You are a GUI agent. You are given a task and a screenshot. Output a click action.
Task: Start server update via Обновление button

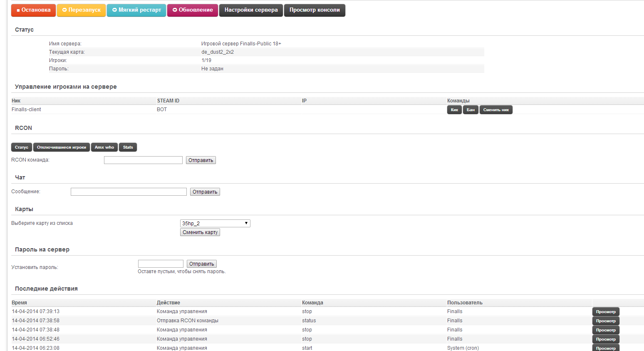193,10
